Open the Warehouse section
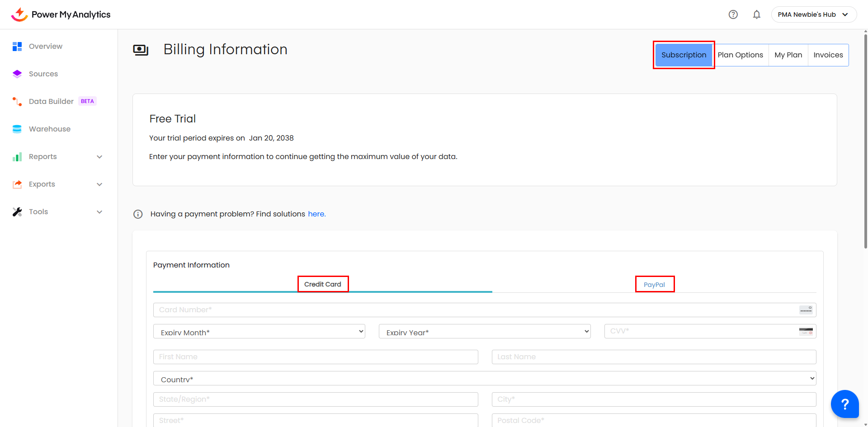This screenshot has height=427, width=868. coord(50,129)
